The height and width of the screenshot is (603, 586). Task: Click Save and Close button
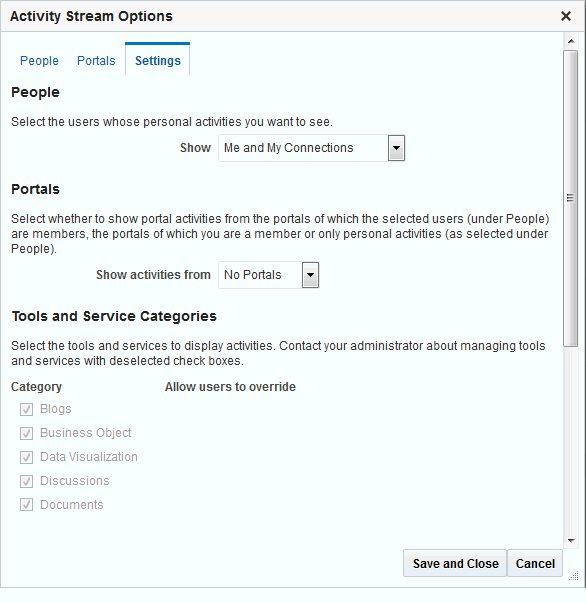455,563
